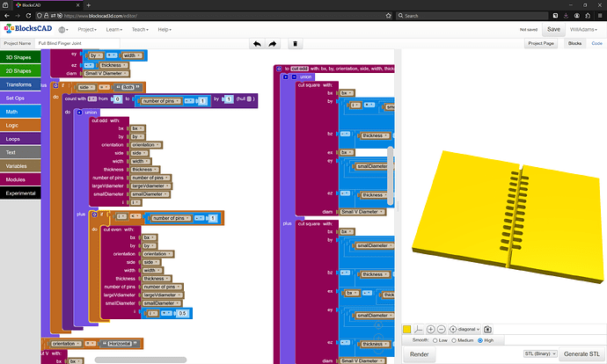Image resolution: width=607 pixels, height=364 pixels.
Task: Click the Save button
Action: 553,29
